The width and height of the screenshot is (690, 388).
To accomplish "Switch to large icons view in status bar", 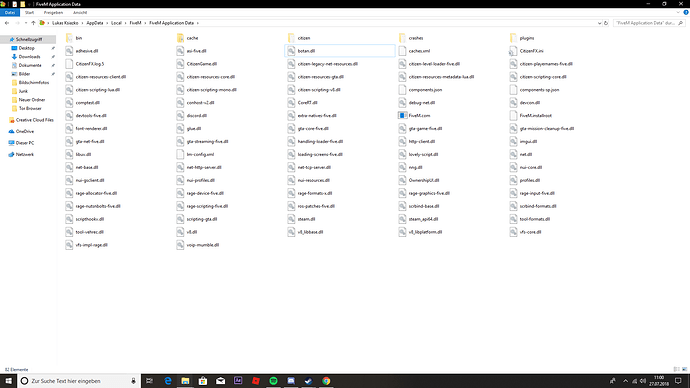I will tap(684, 370).
